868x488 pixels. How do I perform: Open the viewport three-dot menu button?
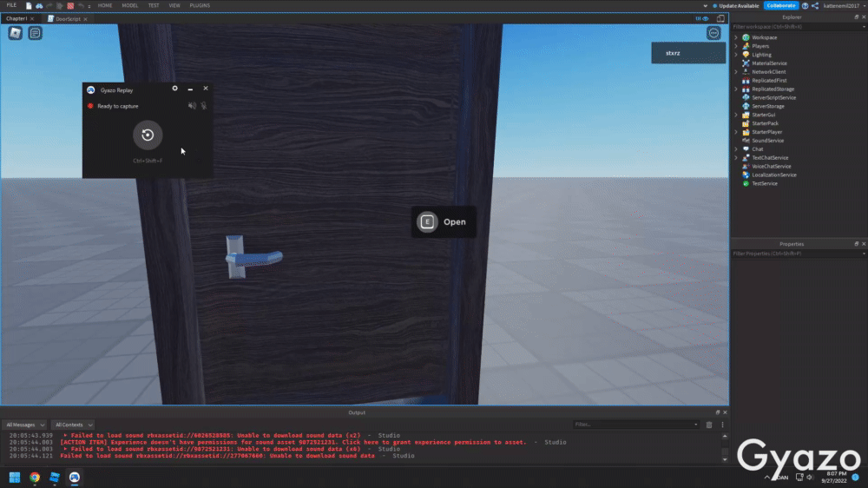[713, 33]
